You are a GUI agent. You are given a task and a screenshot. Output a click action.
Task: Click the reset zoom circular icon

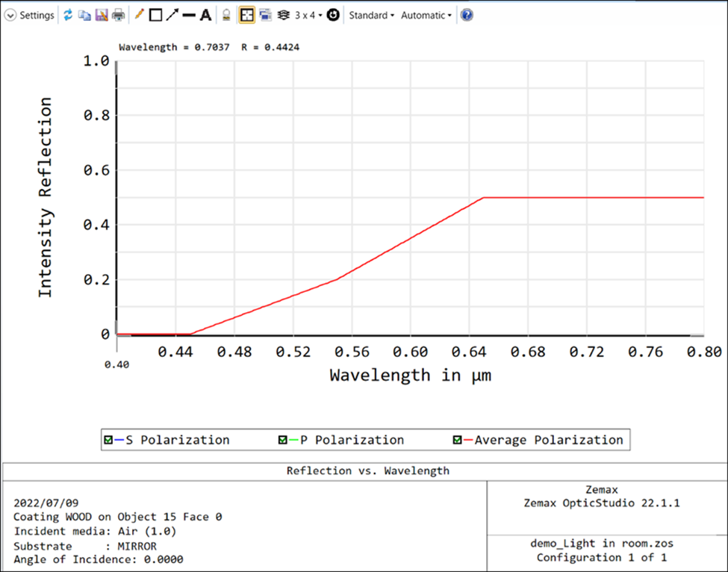click(333, 15)
